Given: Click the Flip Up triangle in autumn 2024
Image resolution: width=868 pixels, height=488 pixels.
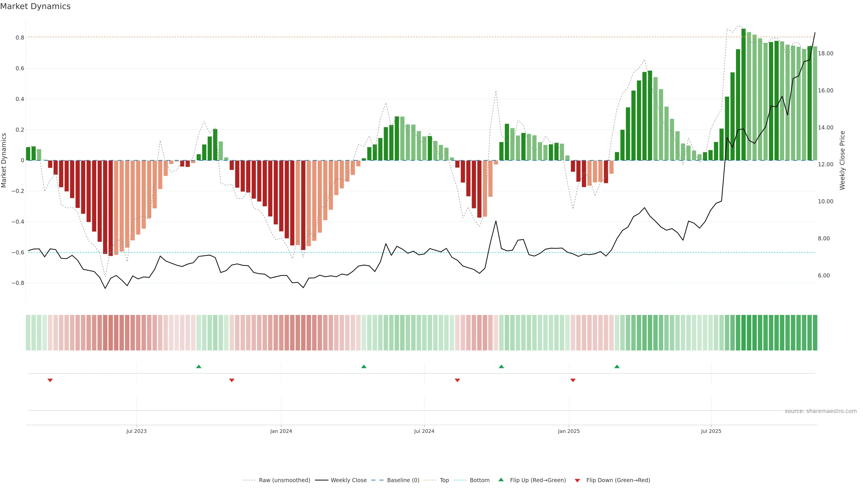Looking at the screenshot, I should pyautogui.click(x=501, y=366).
